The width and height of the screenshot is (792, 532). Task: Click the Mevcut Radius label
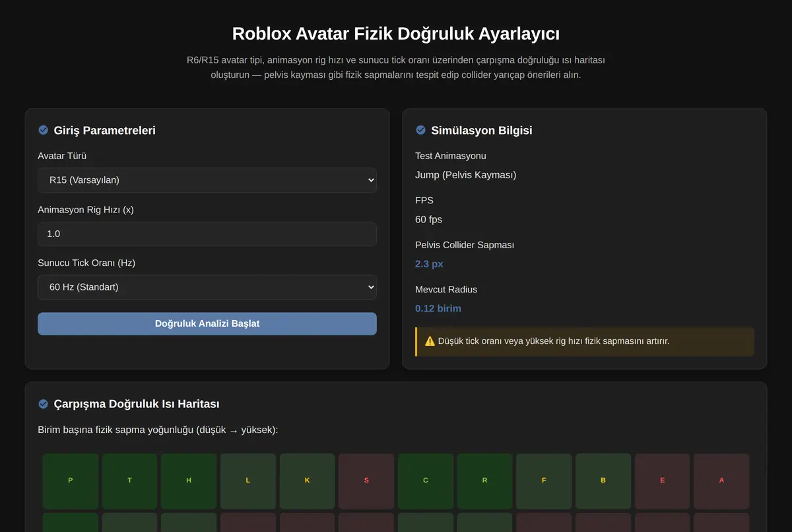coord(446,289)
